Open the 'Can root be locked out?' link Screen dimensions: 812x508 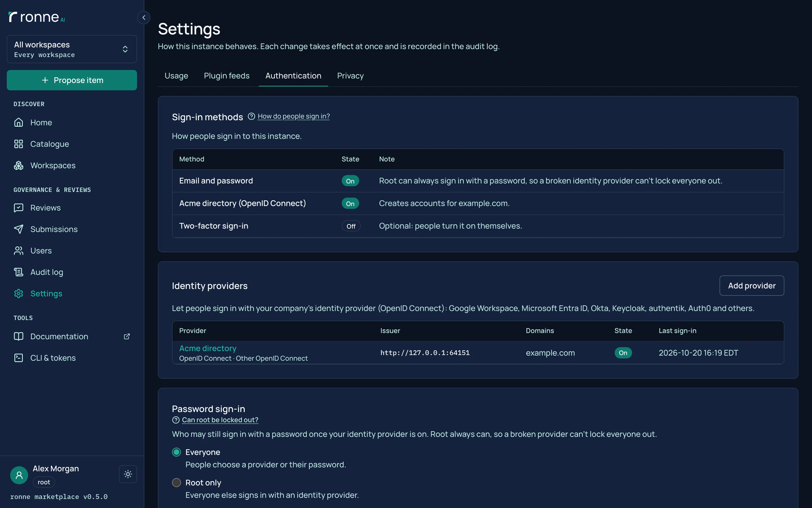(x=220, y=420)
